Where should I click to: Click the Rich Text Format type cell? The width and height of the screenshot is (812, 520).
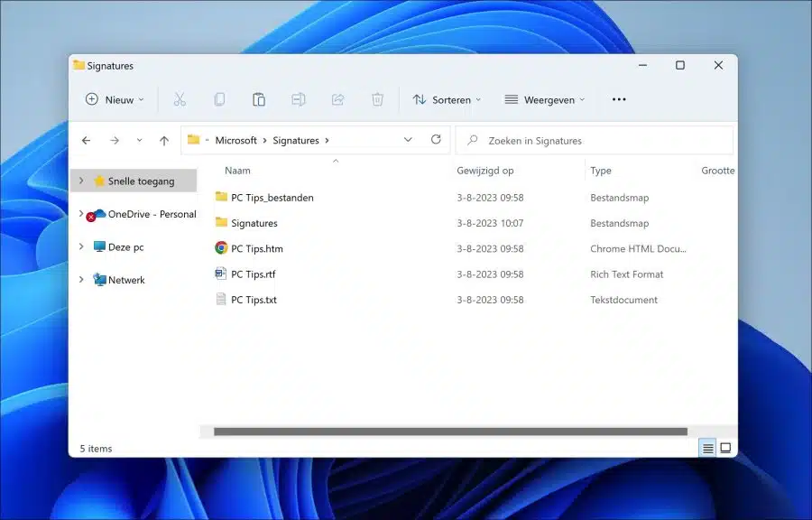tap(627, 274)
